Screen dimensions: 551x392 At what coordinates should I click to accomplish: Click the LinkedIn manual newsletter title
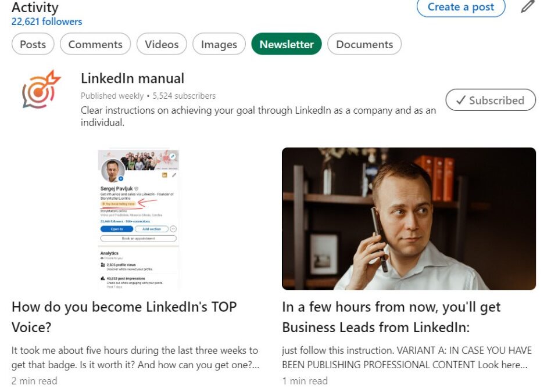[132, 78]
